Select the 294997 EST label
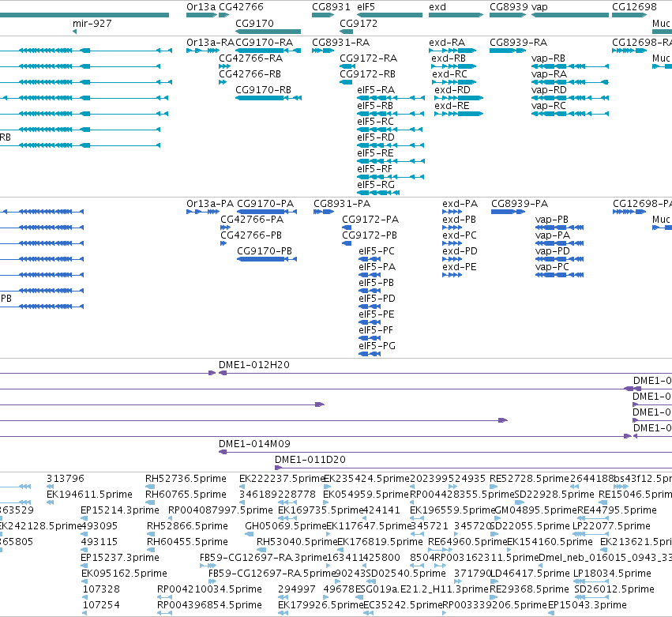The image size is (672, 617). [297, 589]
